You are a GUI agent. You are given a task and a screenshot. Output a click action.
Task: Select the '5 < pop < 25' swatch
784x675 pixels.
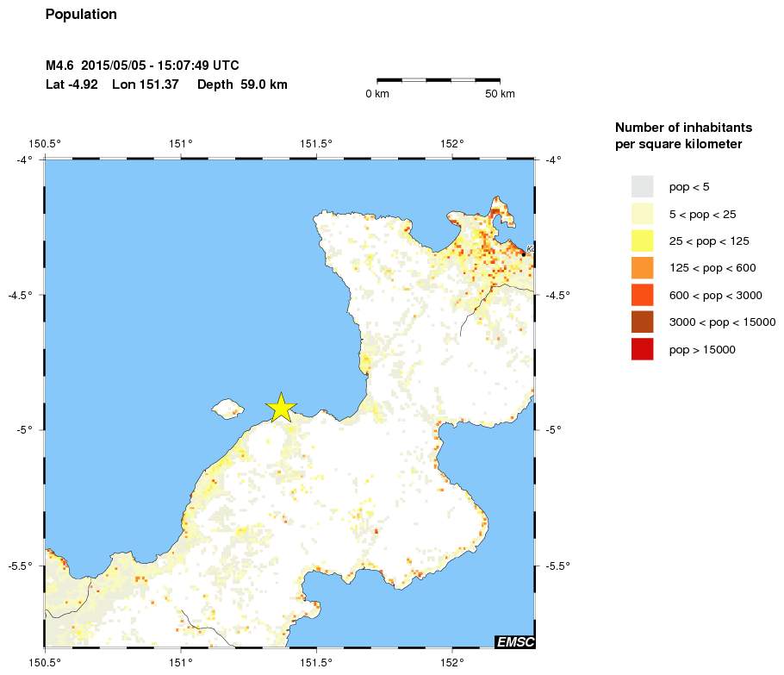(642, 214)
